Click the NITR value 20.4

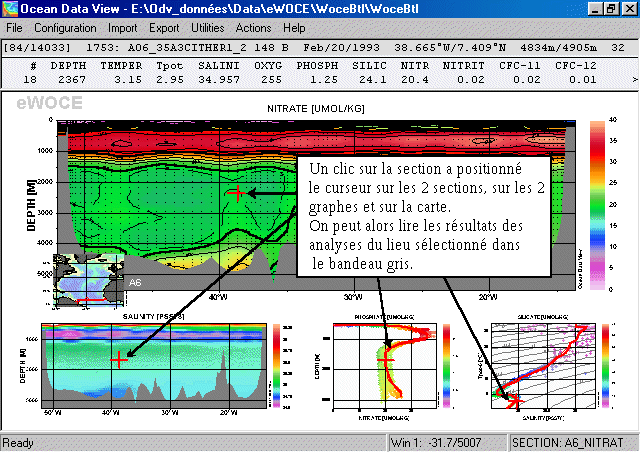point(415,80)
